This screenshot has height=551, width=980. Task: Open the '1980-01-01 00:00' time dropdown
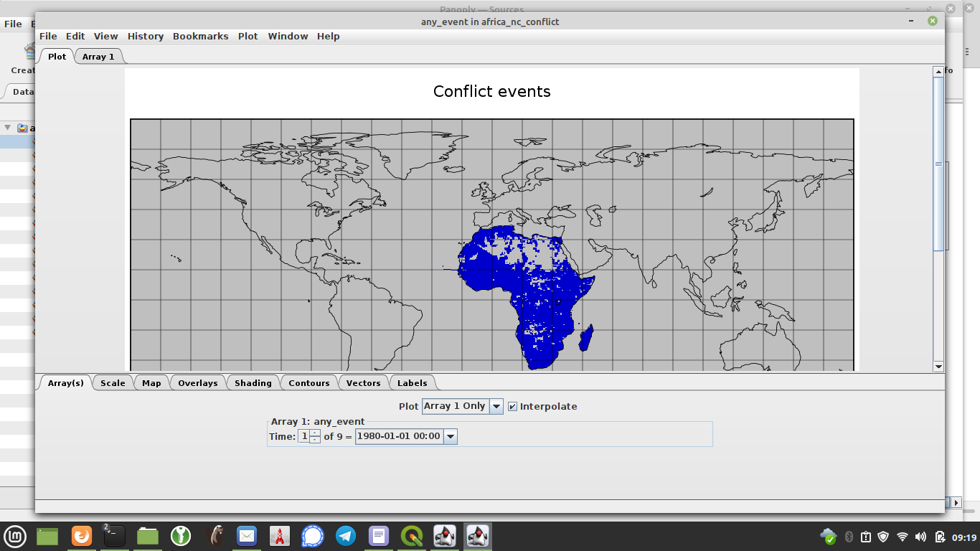tap(450, 435)
